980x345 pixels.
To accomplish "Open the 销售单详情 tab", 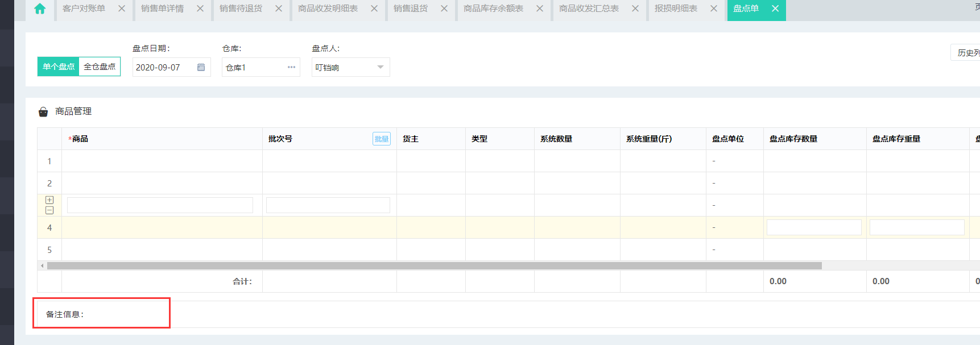I will click(162, 9).
